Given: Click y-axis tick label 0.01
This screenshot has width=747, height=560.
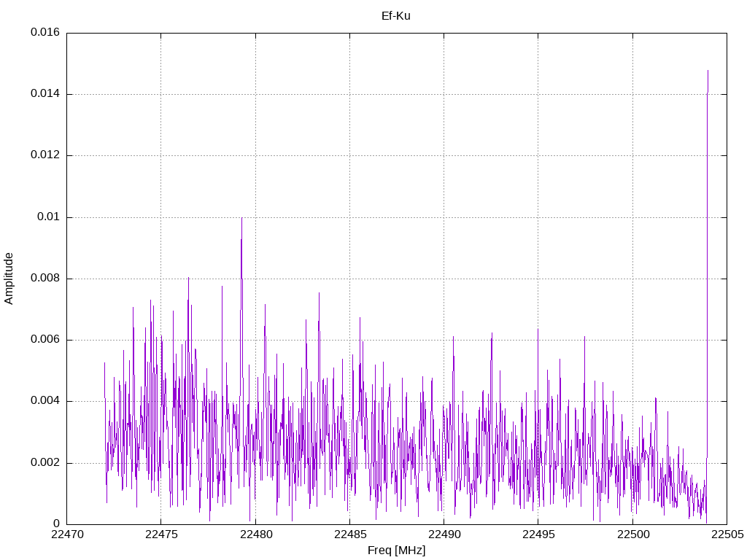Looking at the screenshot, I should (49, 217).
